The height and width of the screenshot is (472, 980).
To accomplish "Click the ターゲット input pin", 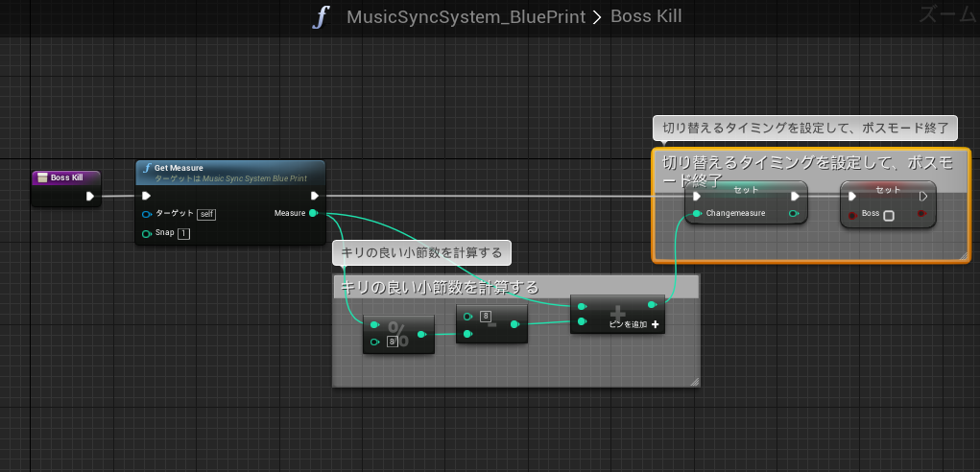I will point(147,214).
